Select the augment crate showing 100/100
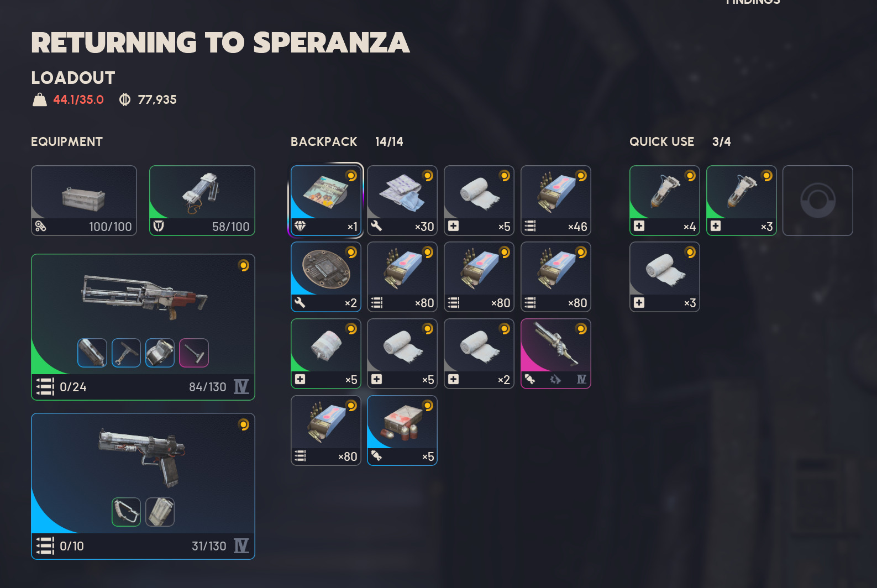 point(84,201)
